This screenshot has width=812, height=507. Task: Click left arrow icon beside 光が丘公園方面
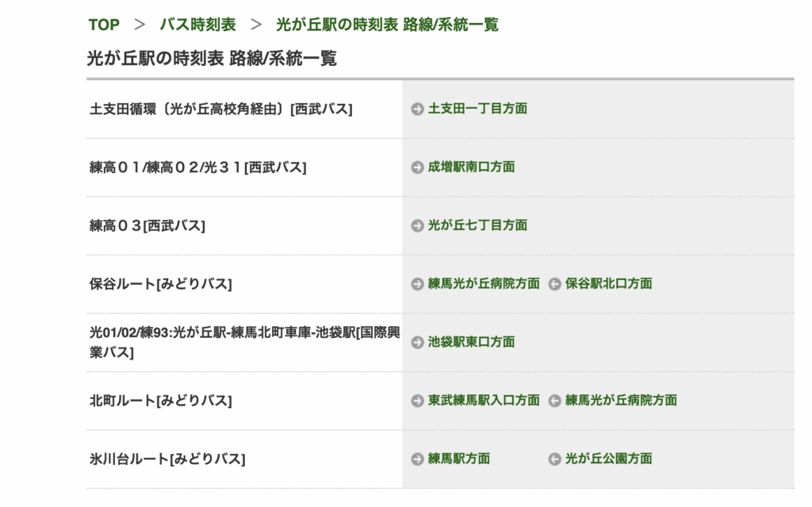[555, 459]
